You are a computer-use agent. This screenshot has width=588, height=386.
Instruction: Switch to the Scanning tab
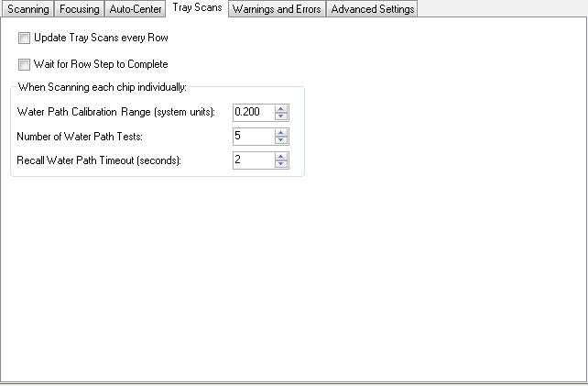click(x=27, y=9)
